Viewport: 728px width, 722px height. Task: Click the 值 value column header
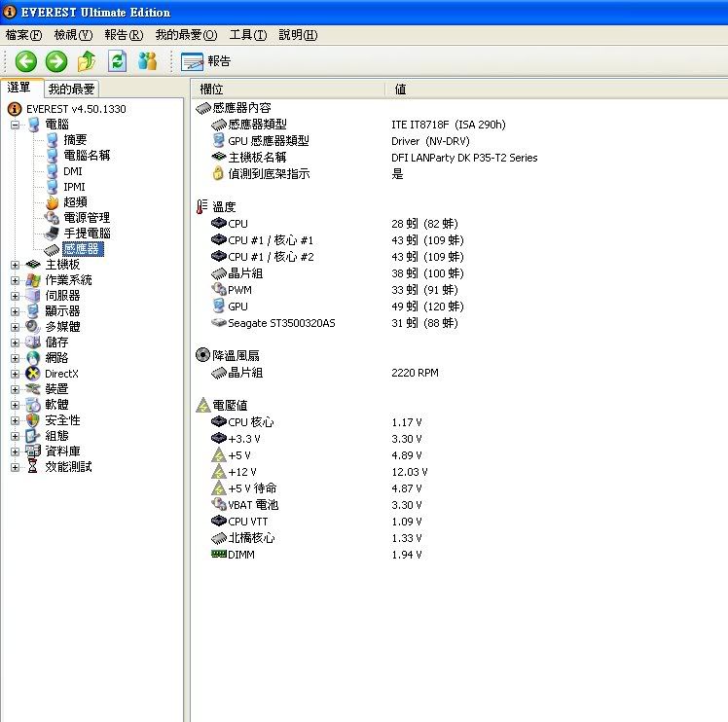(x=400, y=90)
